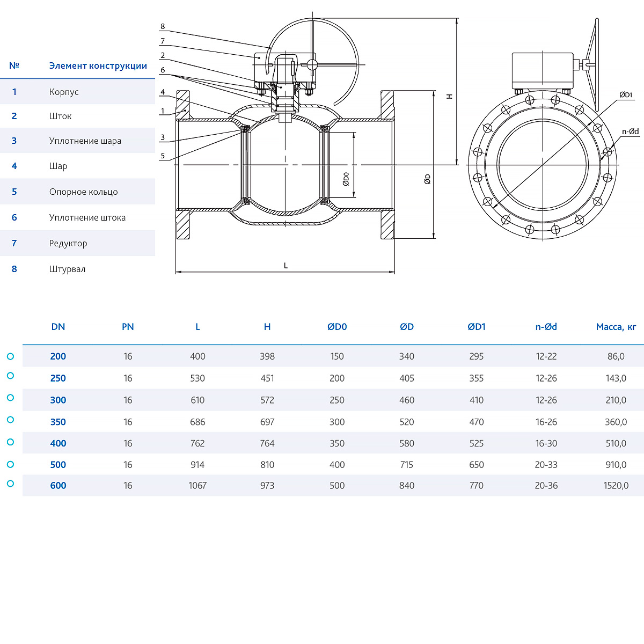Click the 'Штурвал' entry in parts list
Image resolution: width=644 pixels, height=644 pixels.
coord(67,269)
